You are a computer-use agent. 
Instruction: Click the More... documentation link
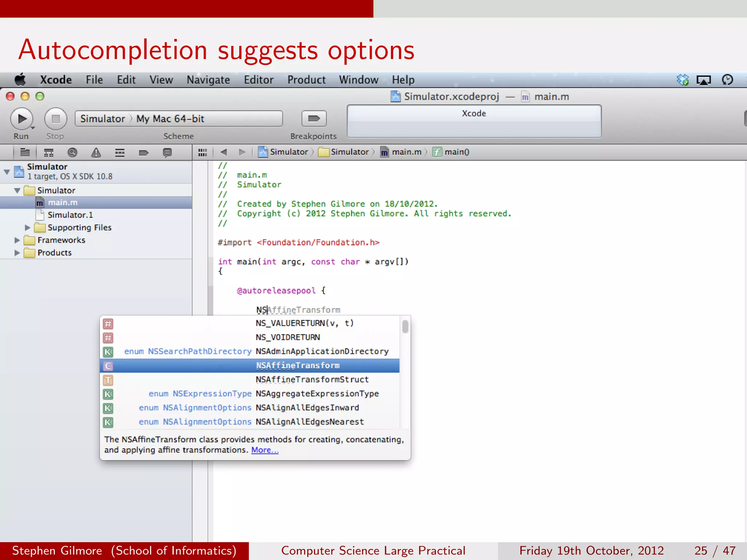point(265,450)
